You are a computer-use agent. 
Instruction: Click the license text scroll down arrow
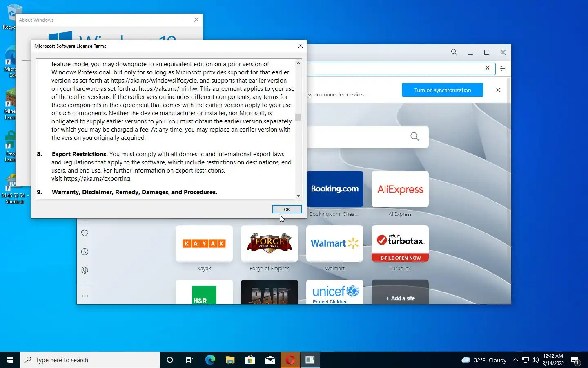tap(298, 196)
